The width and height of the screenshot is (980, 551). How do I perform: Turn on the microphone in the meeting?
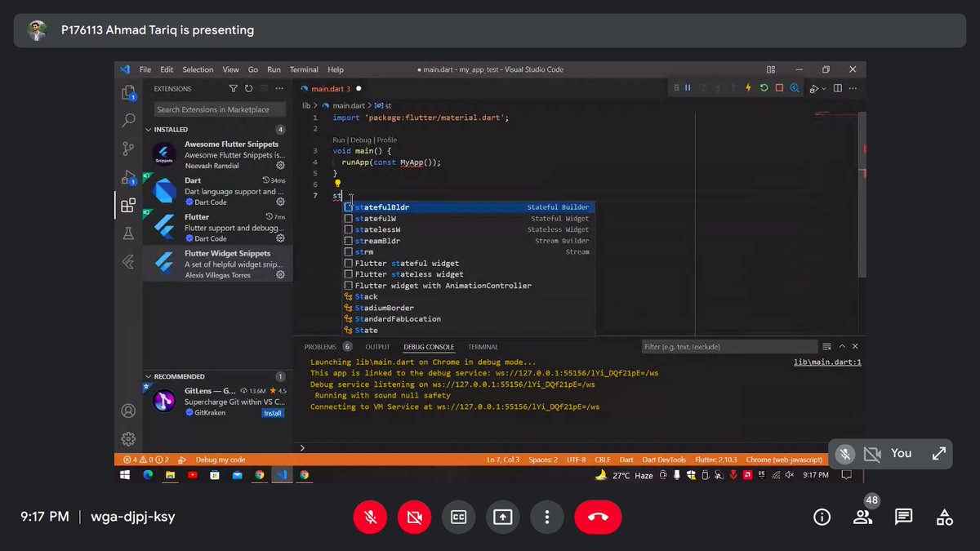370,517
